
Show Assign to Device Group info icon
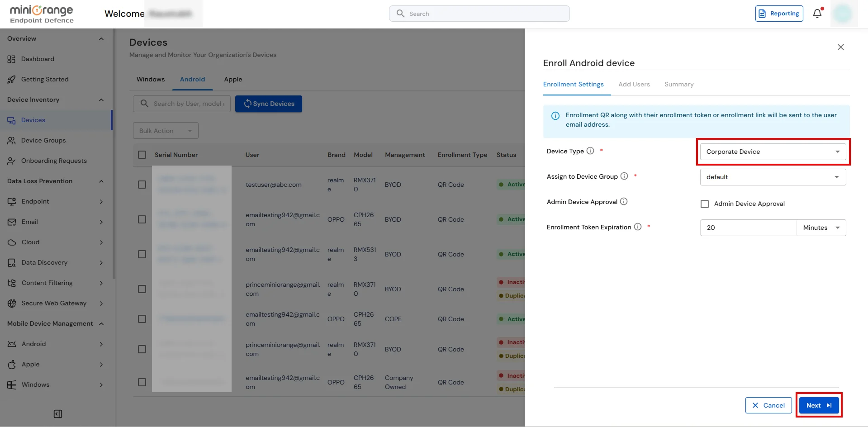point(624,176)
